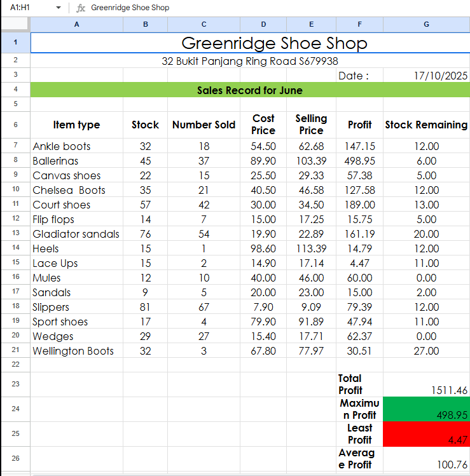Click the green Sales Record for June banner
The height and width of the screenshot is (476, 470).
(250, 90)
